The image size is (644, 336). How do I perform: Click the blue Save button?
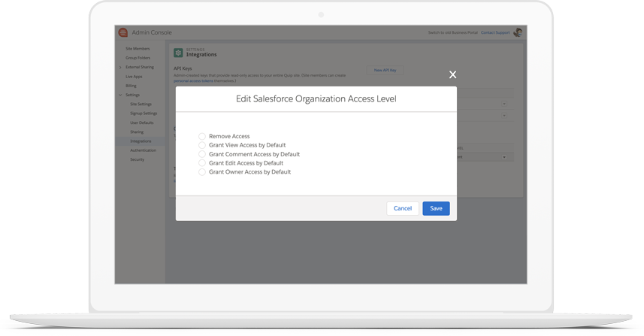pyautogui.click(x=436, y=208)
